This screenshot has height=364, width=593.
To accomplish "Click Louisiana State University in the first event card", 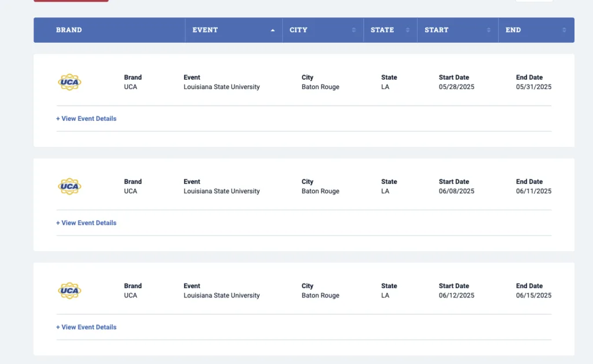I will point(221,87).
